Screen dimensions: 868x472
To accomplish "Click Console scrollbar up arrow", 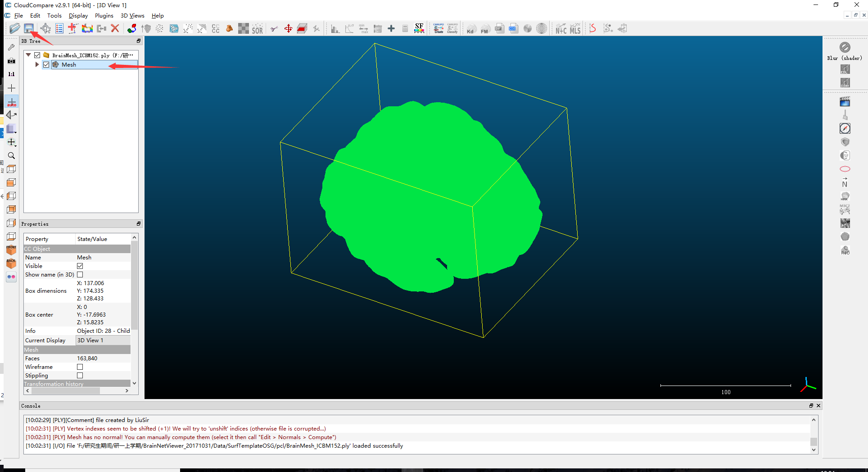I will [x=814, y=420].
